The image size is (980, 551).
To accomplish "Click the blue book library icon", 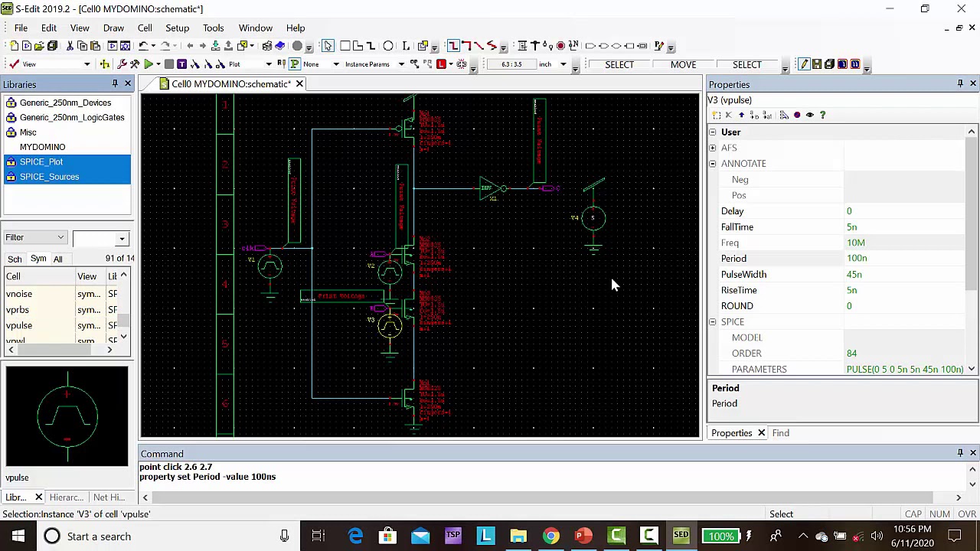I will pyautogui.click(x=280, y=45).
